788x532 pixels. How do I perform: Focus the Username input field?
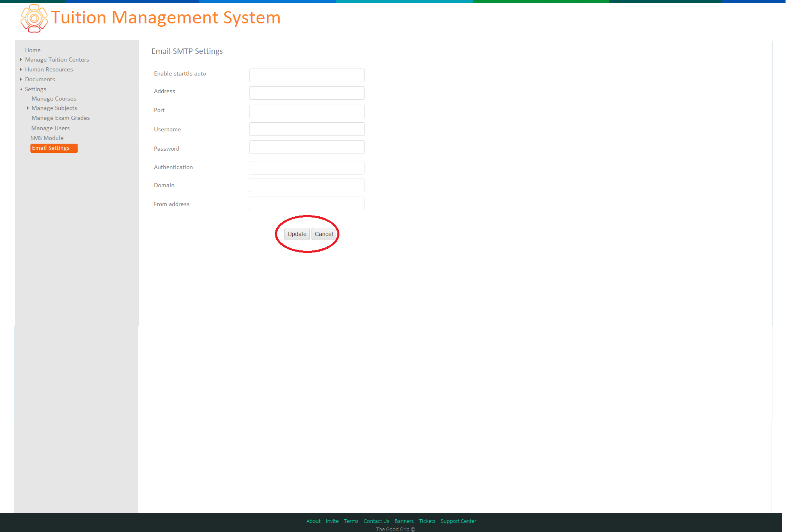click(x=307, y=129)
